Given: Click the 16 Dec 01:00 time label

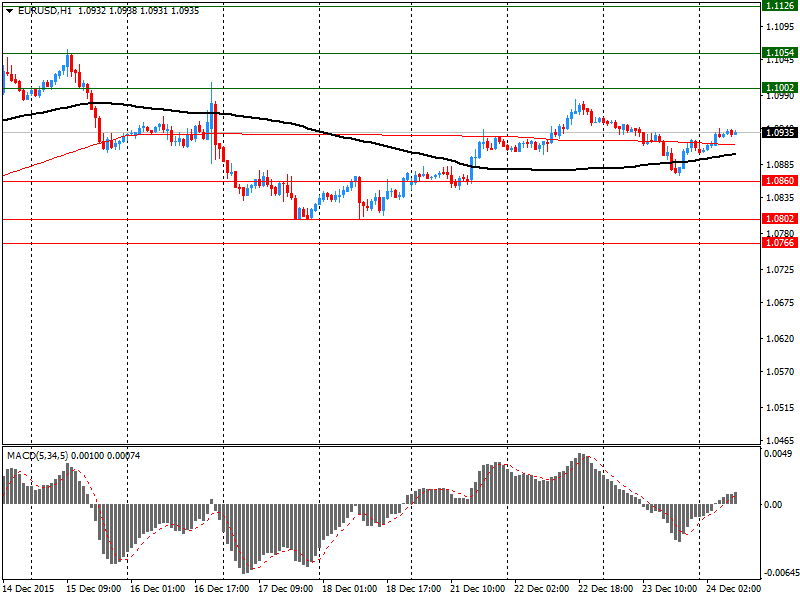Looking at the screenshot, I should (158, 589).
